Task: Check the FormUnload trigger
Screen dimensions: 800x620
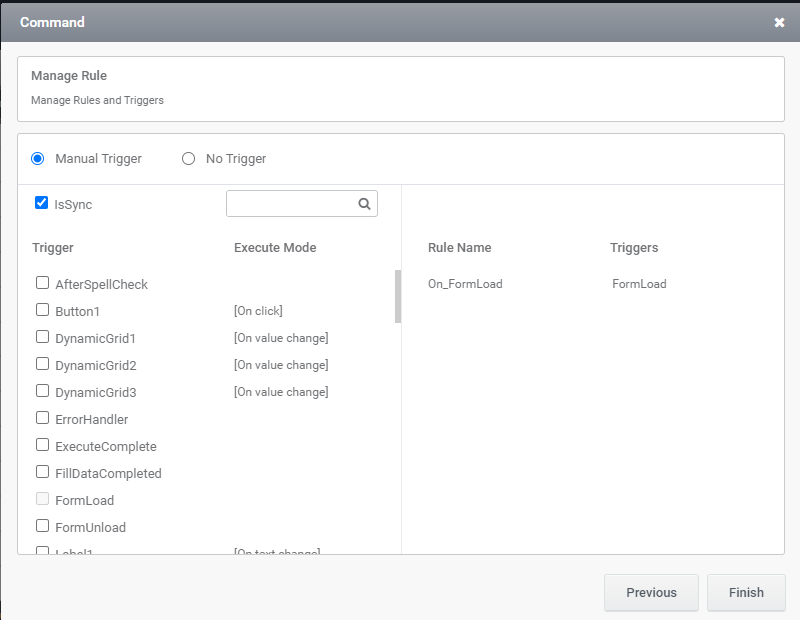Action: [43, 526]
